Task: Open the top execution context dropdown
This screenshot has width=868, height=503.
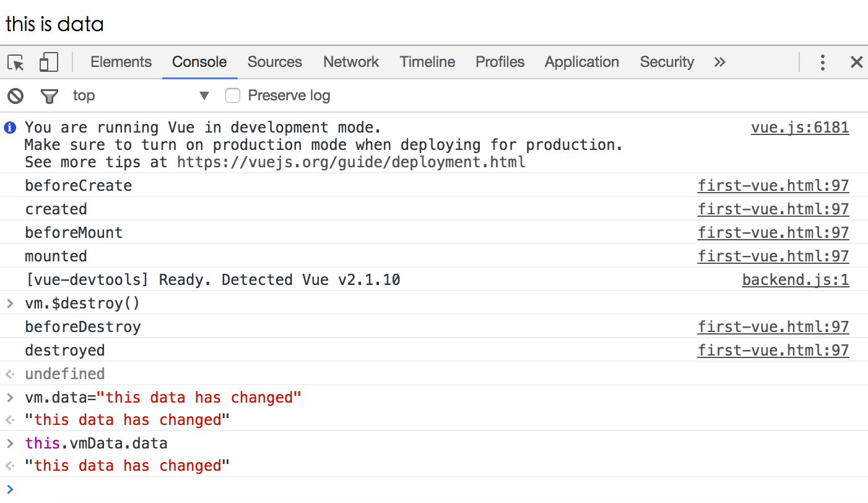Action: click(141, 96)
